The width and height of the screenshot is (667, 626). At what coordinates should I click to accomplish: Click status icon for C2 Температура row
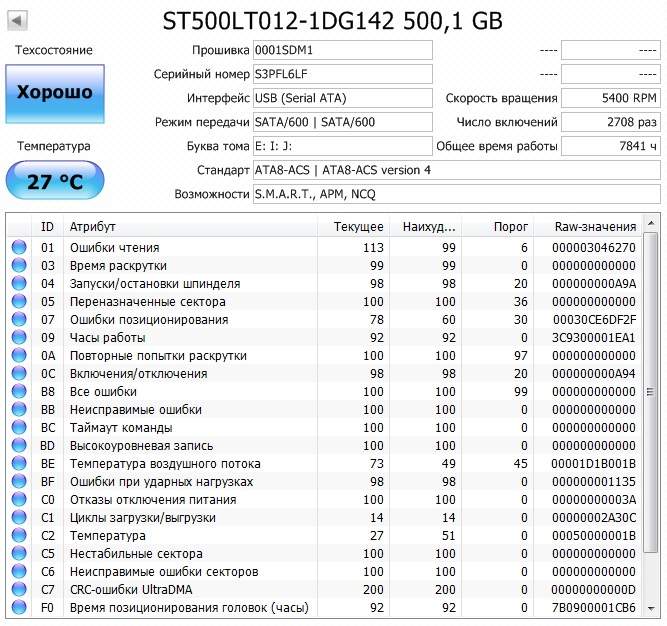pyautogui.click(x=19, y=535)
